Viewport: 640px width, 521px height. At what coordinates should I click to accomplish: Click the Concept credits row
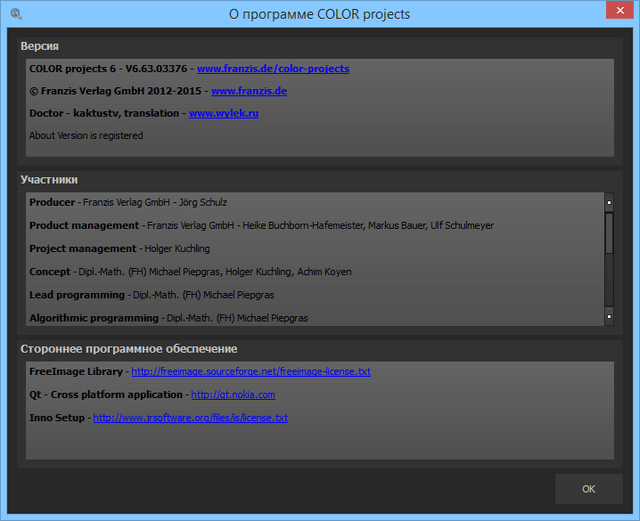(x=190, y=272)
